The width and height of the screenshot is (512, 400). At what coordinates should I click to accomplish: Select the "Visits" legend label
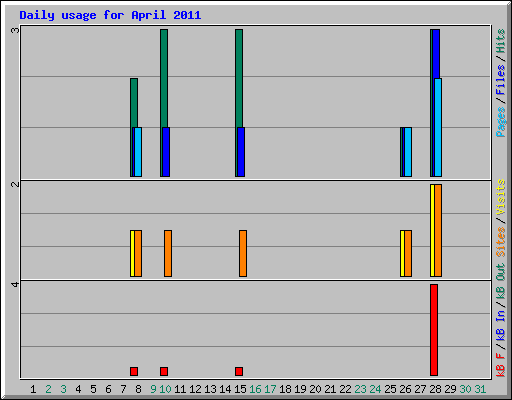tap(501, 197)
